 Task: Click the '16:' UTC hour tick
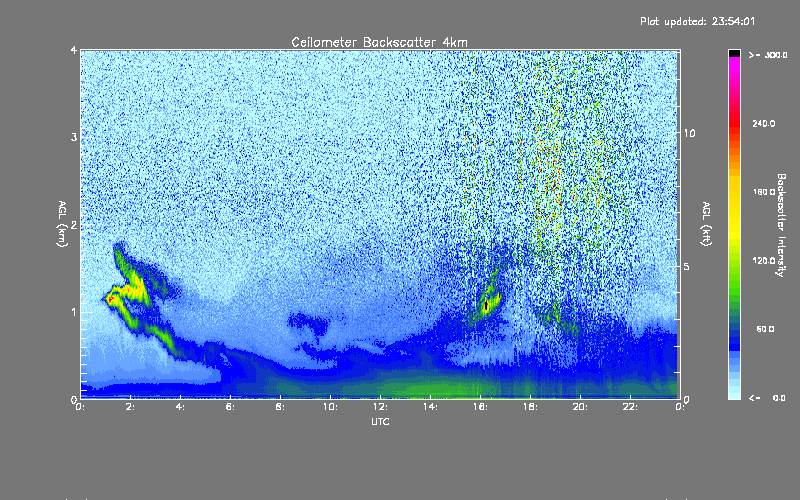481,407
